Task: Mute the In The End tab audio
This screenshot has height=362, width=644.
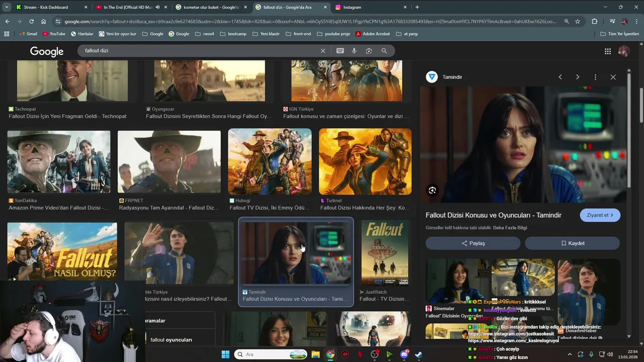Action: [158, 7]
